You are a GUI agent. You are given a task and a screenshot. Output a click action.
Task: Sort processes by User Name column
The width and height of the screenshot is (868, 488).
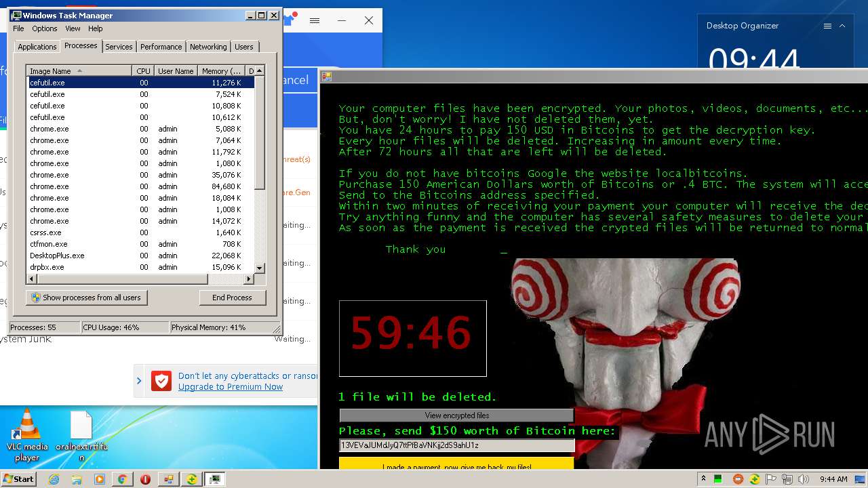click(176, 71)
